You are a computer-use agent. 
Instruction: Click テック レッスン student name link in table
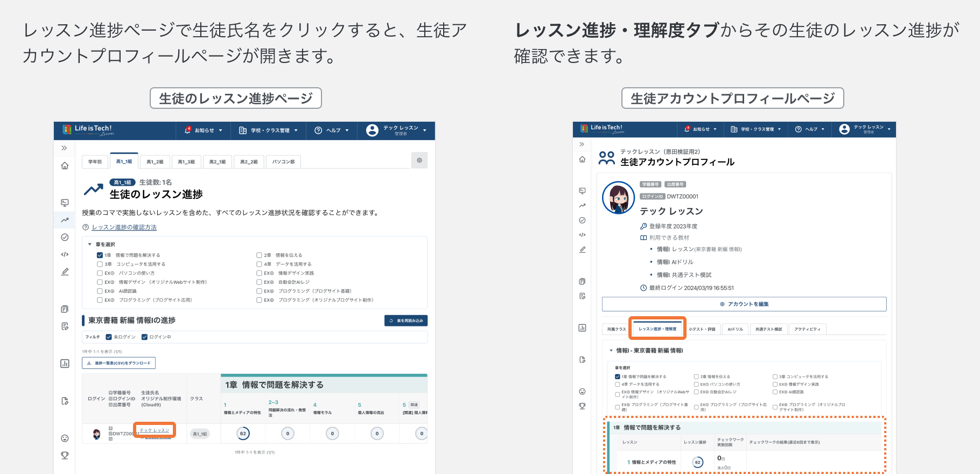tap(154, 430)
